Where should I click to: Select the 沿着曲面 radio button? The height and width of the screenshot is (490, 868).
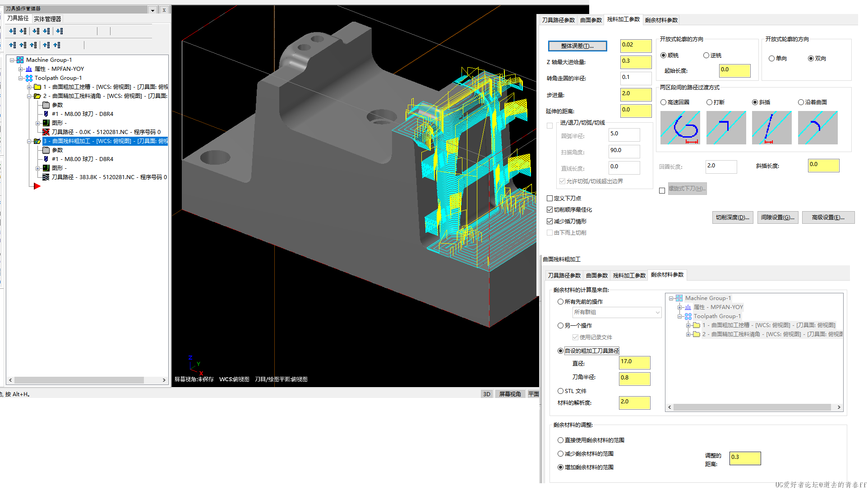(801, 102)
